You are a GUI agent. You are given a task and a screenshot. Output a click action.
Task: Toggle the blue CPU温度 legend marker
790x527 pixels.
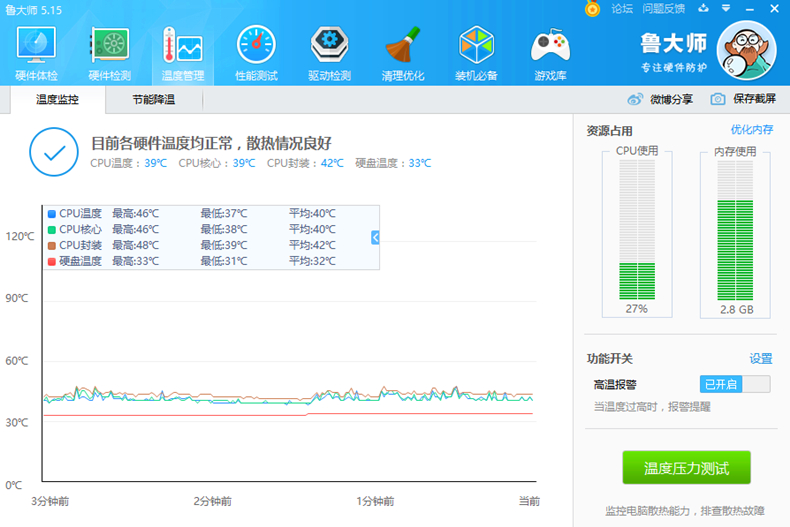click(52, 213)
